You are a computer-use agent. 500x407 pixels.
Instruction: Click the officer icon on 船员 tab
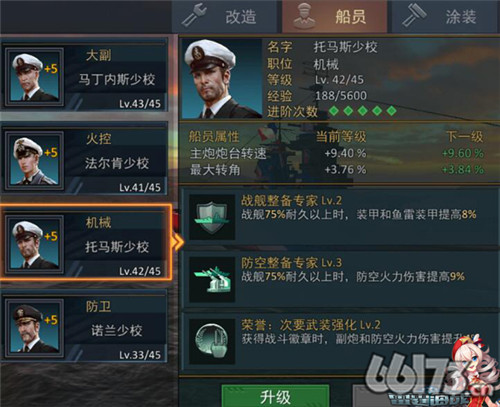coord(304,16)
